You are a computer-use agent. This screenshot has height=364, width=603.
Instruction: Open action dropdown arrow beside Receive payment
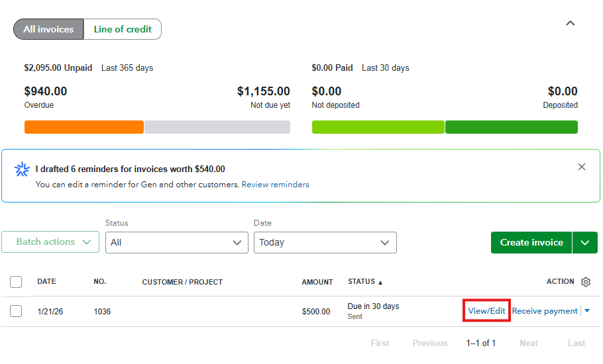(x=587, y=311)
